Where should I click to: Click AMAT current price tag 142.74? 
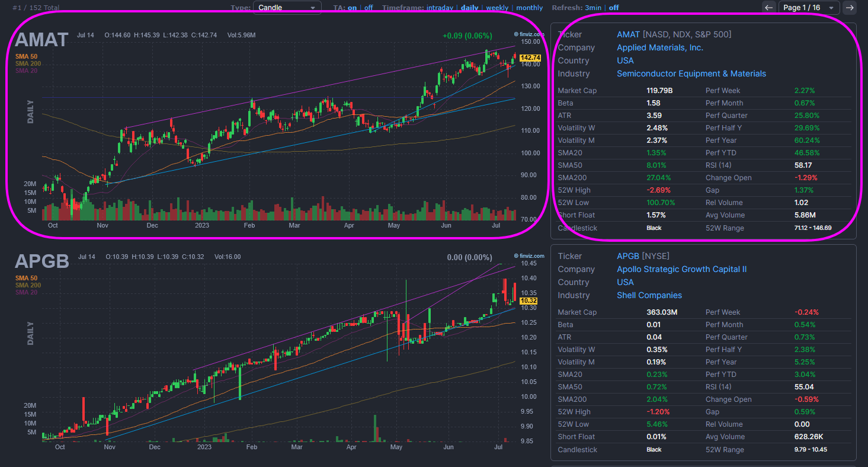(x=531, y=58)
